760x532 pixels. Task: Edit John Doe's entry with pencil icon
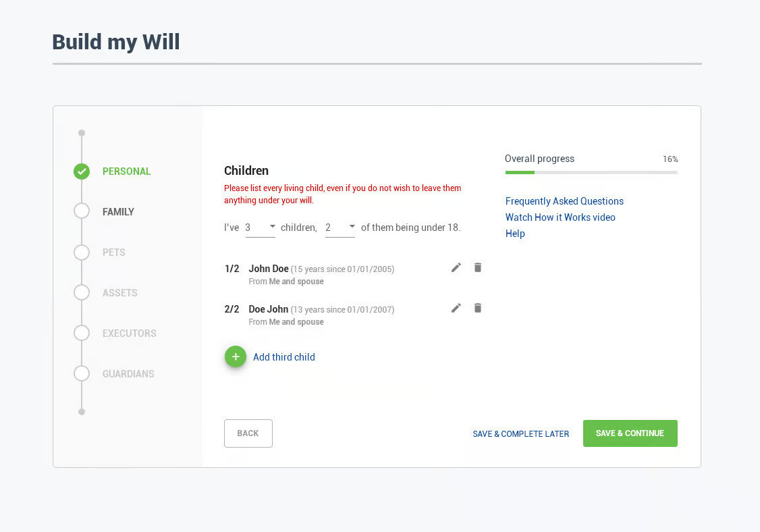[x=456, y=268]
